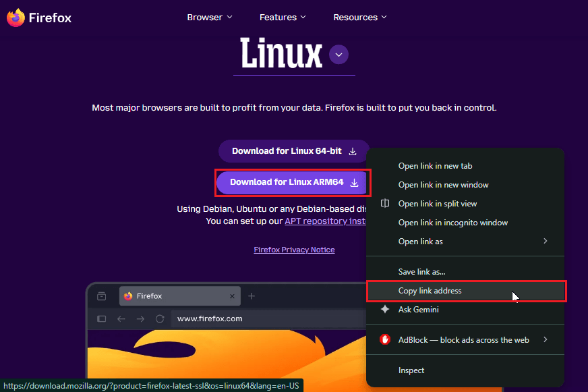This screenshot has width=588, height=392.
Task: Choose Open link in new window
Action: (x=465, y=185)
